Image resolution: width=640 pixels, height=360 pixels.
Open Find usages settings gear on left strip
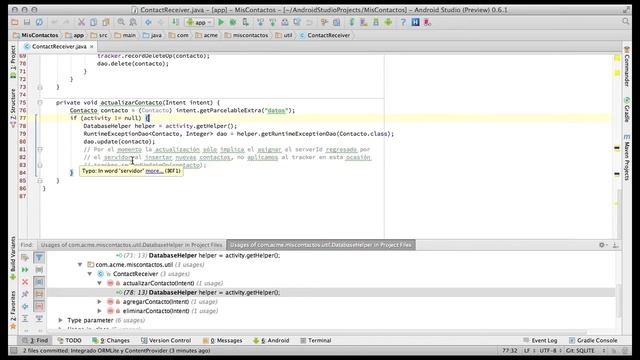(x=25, y=258)
